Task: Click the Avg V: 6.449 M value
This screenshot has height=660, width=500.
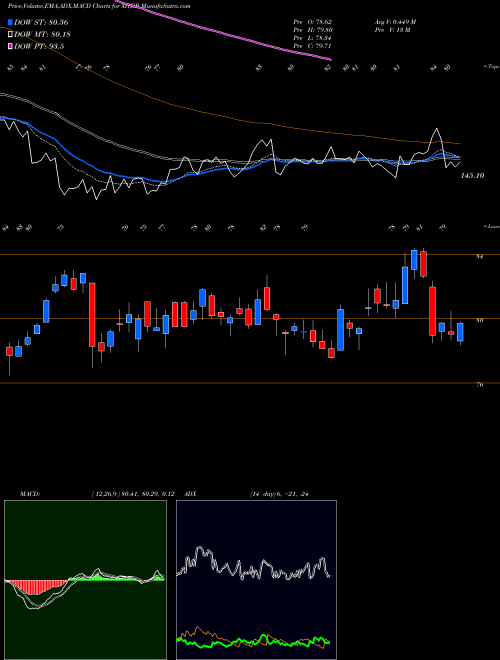Action: (395, 22)
